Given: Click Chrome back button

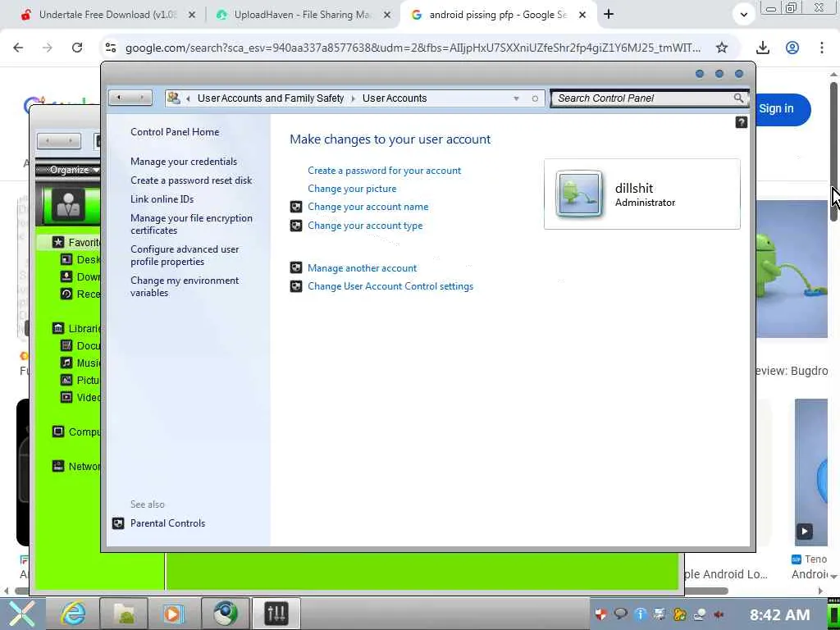Looking at the screenshot, I should 18,48.
